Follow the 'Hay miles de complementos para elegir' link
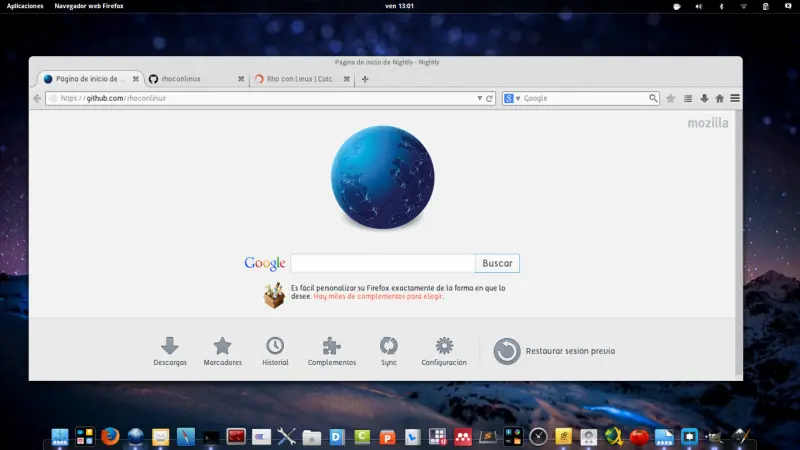The width and height of the screenshot is (800, 450). click(378, 296)
